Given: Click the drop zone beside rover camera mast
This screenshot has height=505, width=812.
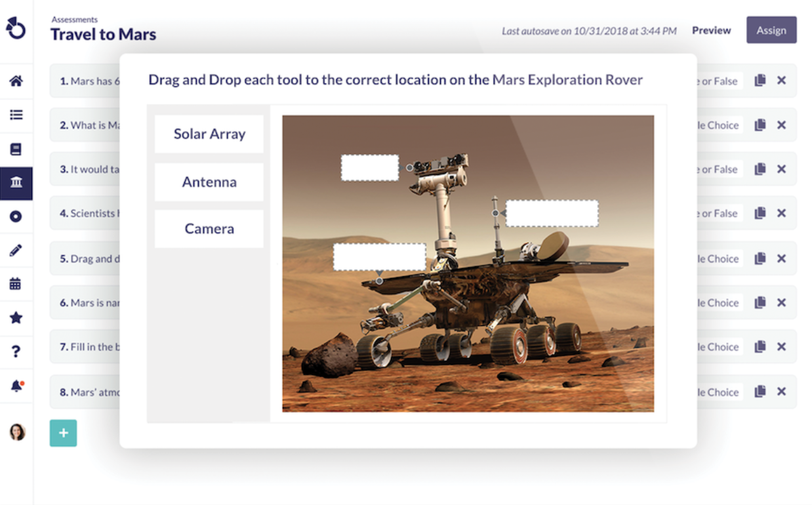Looking at the screenshot, I should click(370, 168).
